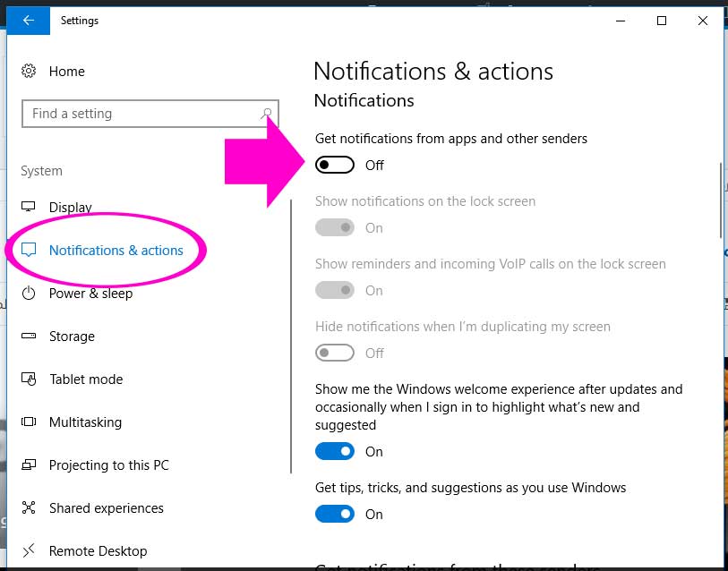The image size is (728, 571).
Task: Switch to Tablet mode settings
Action: coord(86,379)
